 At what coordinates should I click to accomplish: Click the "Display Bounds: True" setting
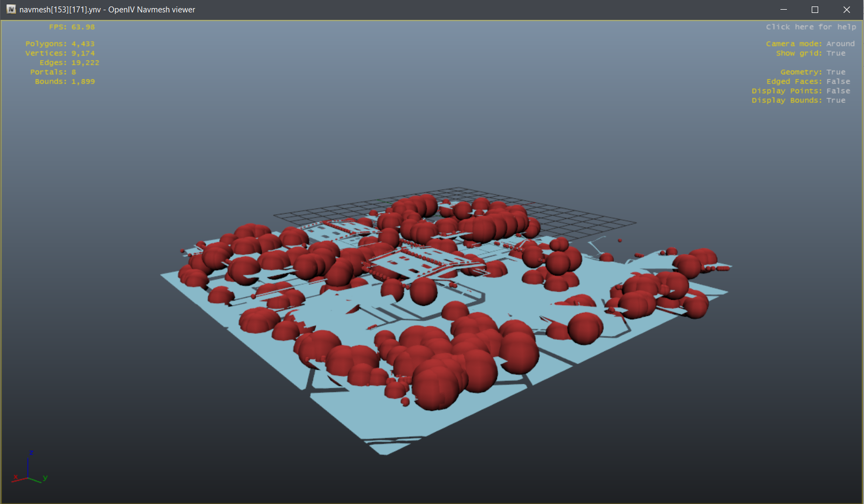(799, 101)
